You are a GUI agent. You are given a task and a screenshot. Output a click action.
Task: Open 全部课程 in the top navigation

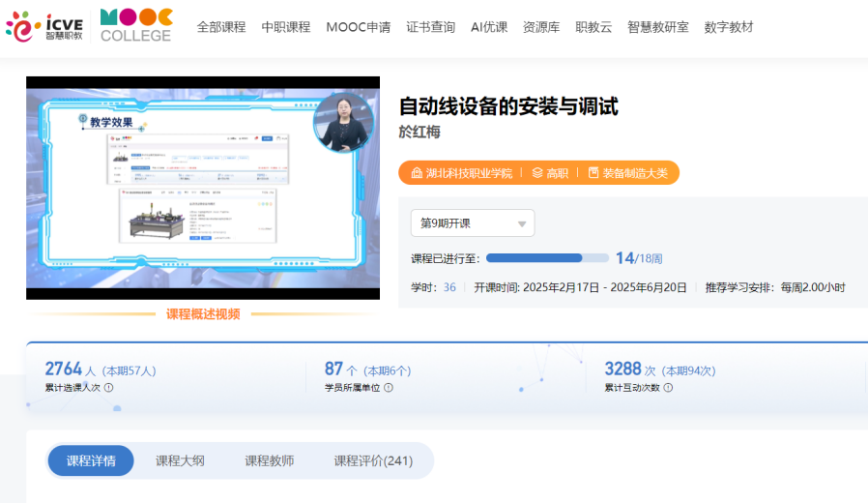tap(221, 27)
